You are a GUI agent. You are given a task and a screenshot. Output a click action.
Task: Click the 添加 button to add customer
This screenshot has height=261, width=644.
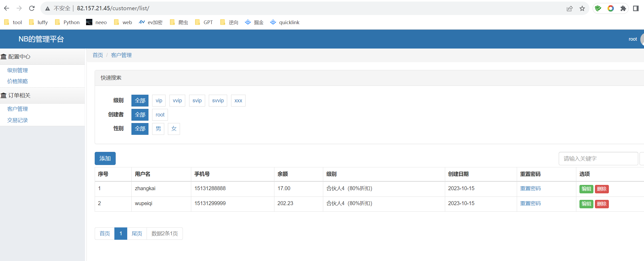tap(105, 158)
